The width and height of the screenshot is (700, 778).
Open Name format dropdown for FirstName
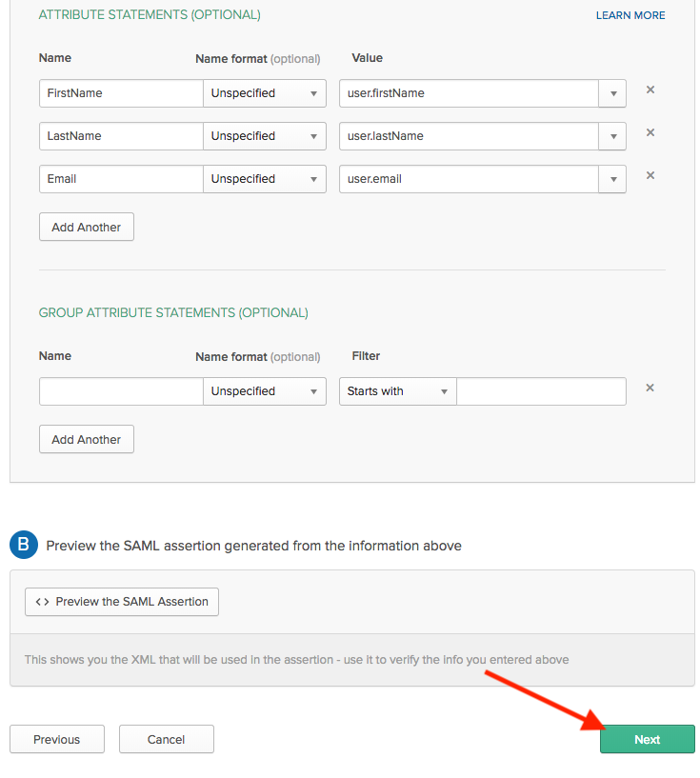pos(265,93)
